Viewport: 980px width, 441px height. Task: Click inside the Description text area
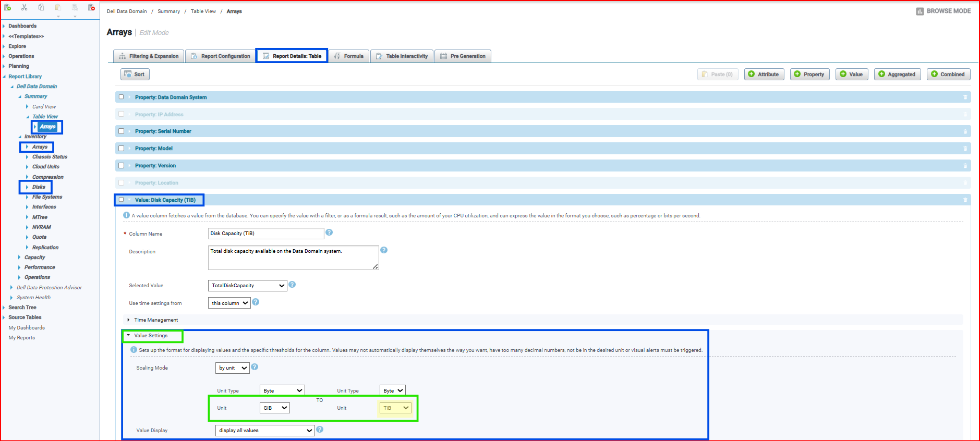[x=294, y=258]
